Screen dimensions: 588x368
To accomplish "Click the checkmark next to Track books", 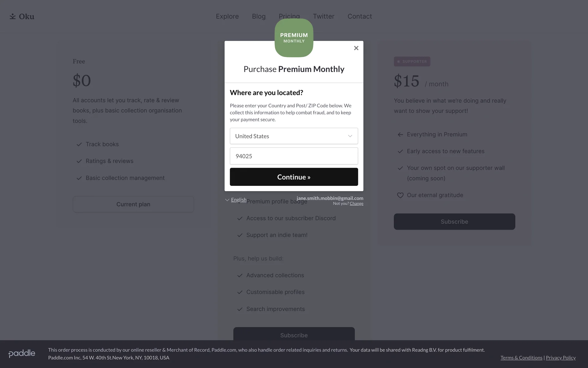I will coord(79,144).
